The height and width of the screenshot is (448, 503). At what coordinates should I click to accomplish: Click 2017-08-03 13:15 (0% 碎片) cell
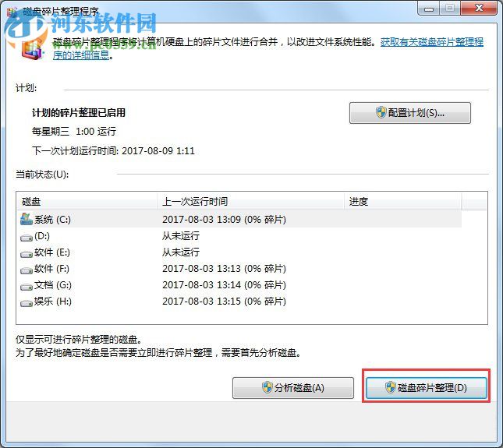click(224, 302)
